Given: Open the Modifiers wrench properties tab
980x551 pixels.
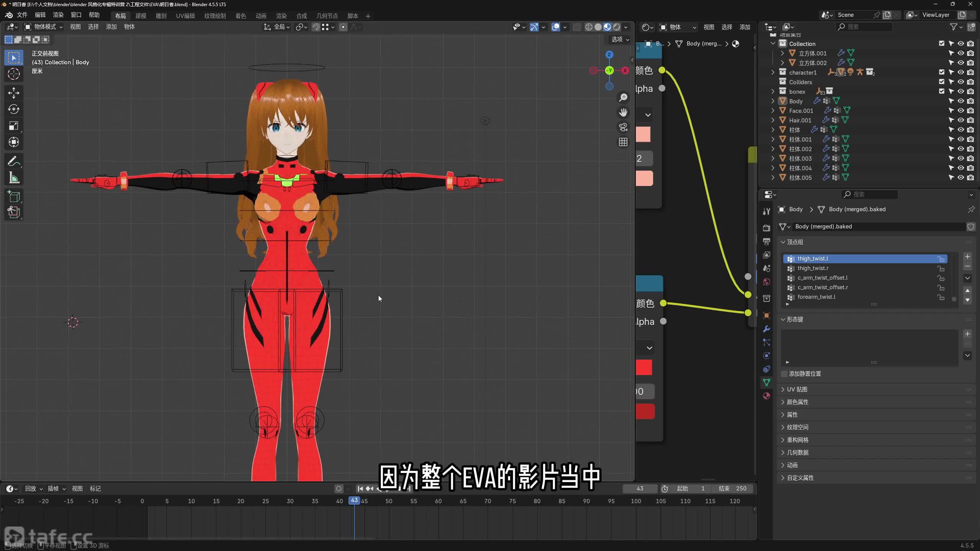Looking at the screenshot, I should click(x=766, y=329).
